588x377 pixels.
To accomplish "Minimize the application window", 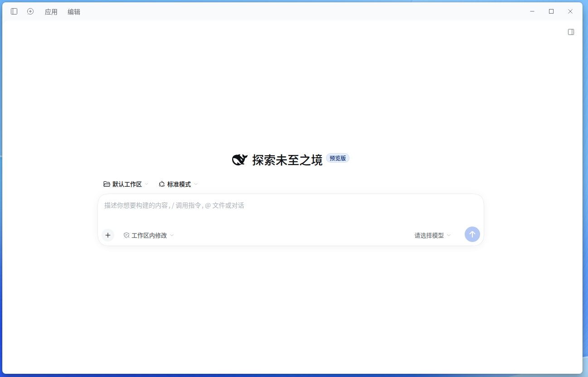I will point(532,11).
